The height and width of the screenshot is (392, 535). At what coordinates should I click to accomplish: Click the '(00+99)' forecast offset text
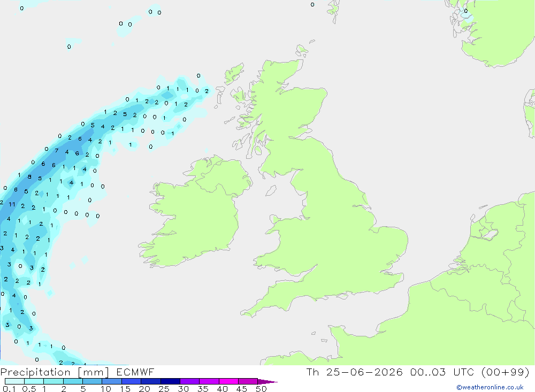[505, 372]
